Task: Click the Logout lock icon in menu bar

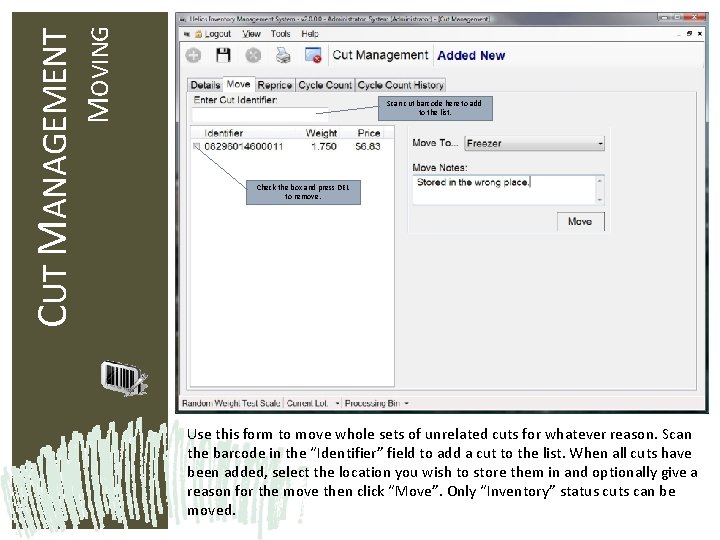Action: (x=198, y=34)
